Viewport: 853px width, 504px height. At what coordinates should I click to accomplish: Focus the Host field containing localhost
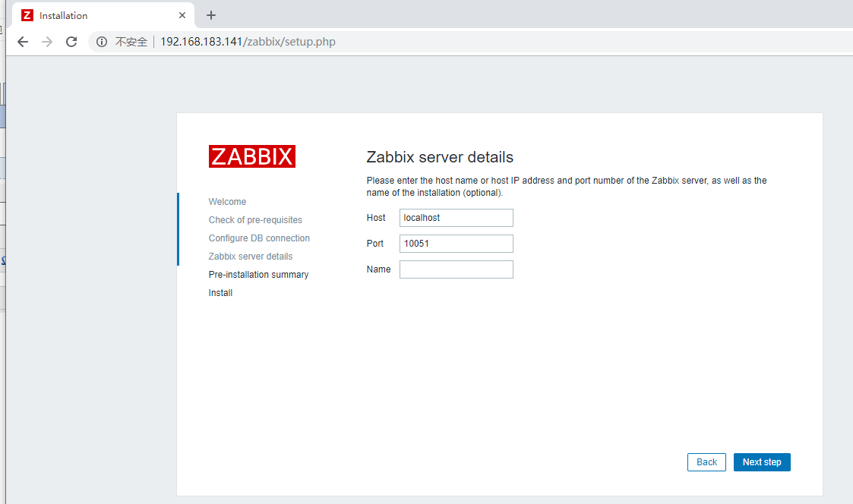(x=456, y=218)
